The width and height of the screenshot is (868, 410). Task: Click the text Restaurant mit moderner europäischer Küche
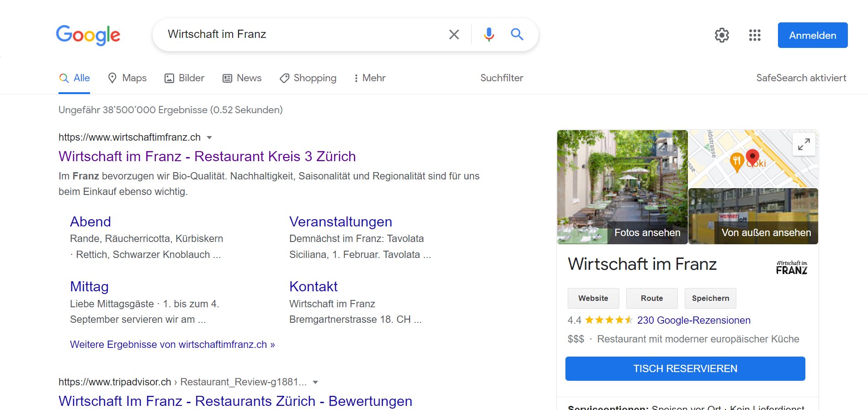pos(698,339)
